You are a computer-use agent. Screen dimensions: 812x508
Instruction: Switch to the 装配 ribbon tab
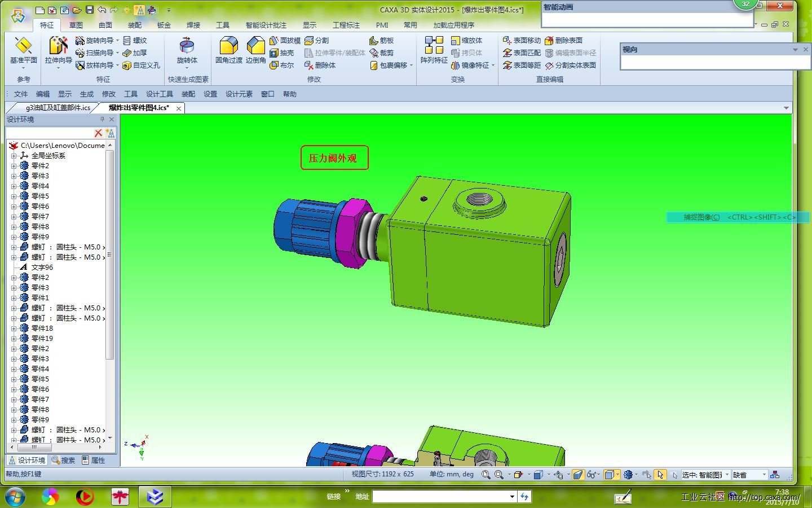coord(134,25)
